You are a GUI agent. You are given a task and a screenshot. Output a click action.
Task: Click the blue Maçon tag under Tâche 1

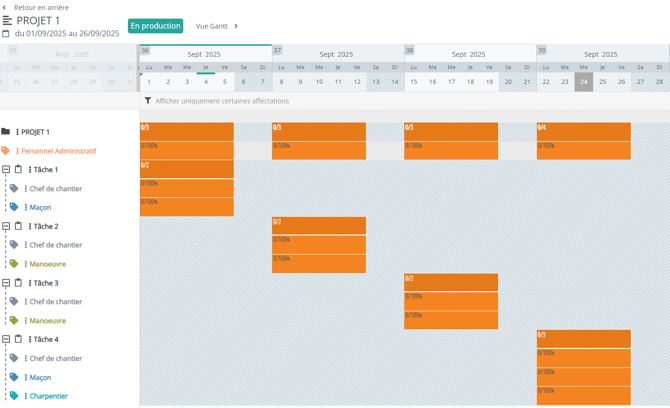(14, 207)
